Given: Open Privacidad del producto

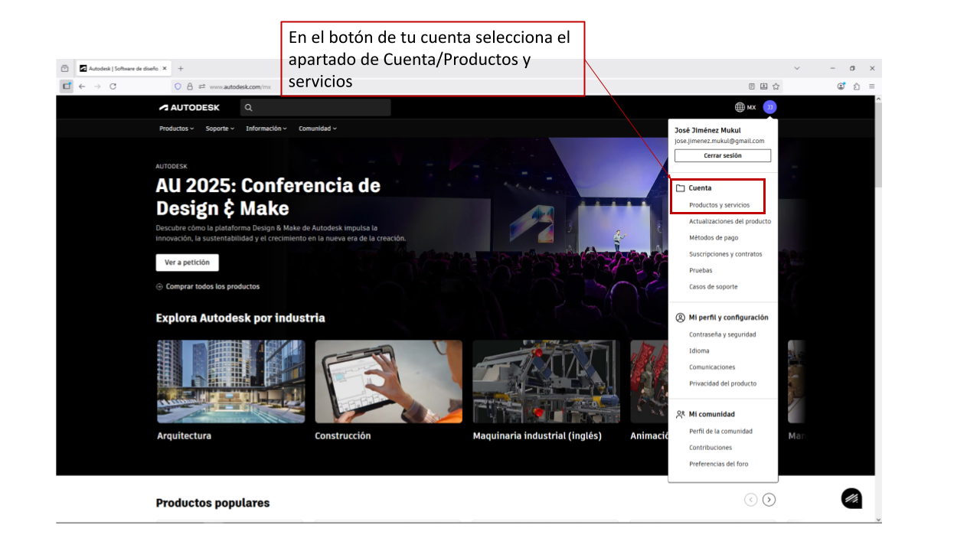Looking at the screenshot, I should pos(723,383).
